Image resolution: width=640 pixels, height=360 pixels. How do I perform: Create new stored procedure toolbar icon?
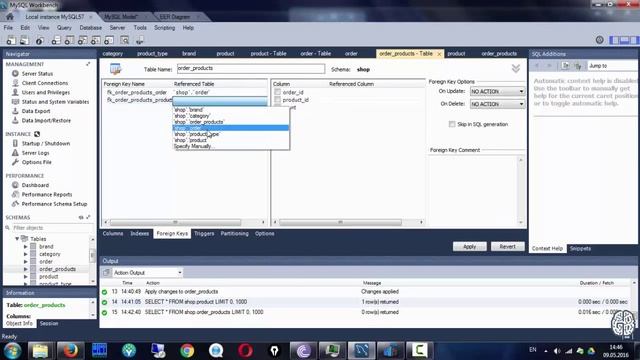(96, 40)
